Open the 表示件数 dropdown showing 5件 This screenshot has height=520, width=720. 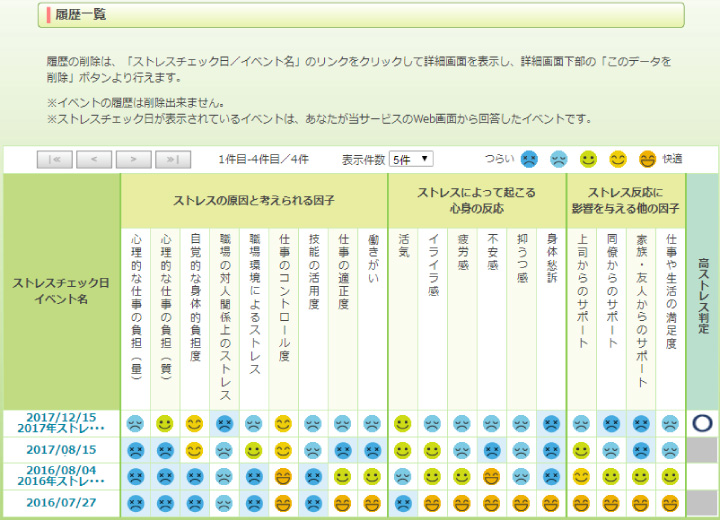411,159
